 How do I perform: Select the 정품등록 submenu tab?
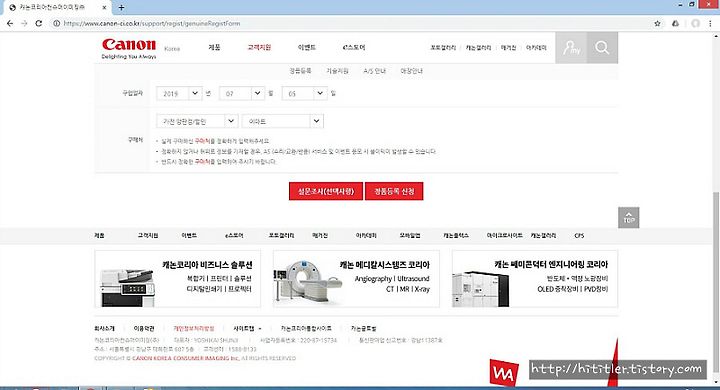(300, 71)
